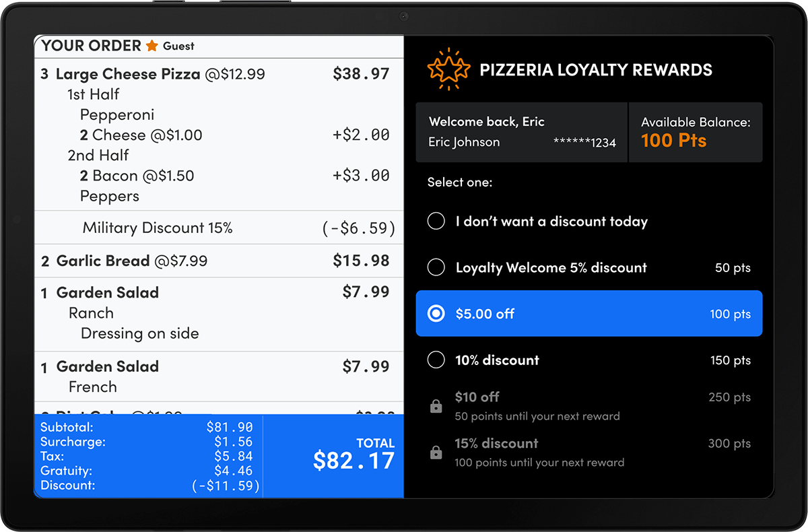The height and width of the screenshot is (532, 808).
Task: Click the Garden Salad with Ranch item
Action: click(219, 314)
